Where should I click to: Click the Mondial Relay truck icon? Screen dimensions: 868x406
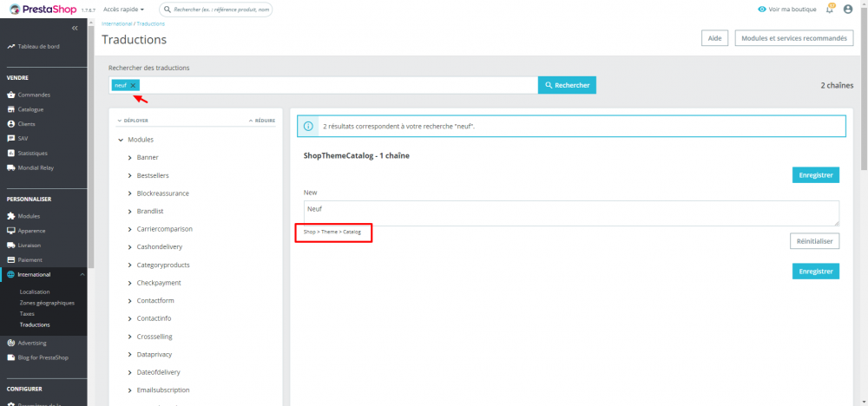(11, 167)
